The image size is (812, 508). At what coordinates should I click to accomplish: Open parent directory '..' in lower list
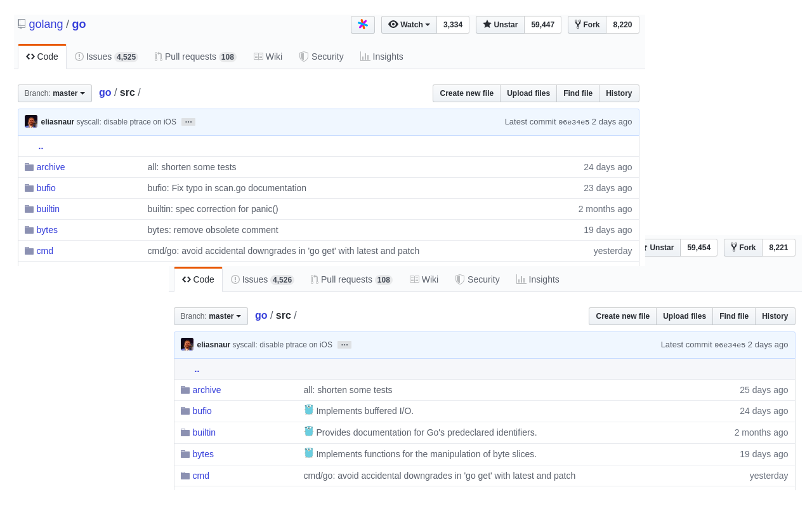pyautogui.click(x=197, y=369)
